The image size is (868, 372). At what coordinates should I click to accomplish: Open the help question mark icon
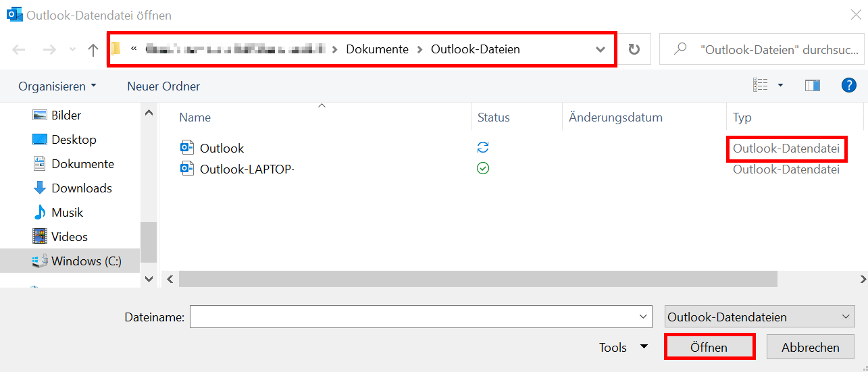point(849,85)
